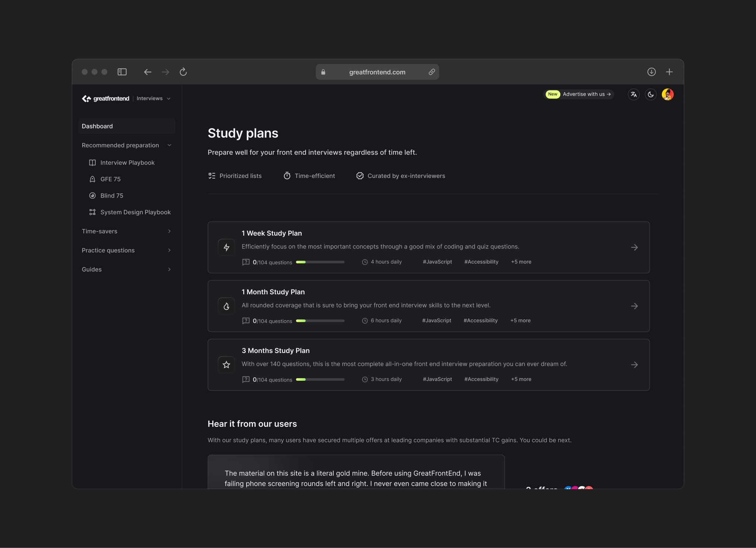This screenshot has height=548, width=756.
Task: Open Blind 75 from the sidebar
Action: pyautogui.click(x=112, y=196)
